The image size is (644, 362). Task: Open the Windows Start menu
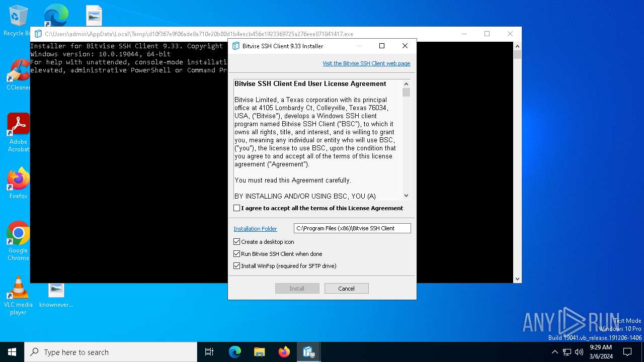click(x=12, y=352)
